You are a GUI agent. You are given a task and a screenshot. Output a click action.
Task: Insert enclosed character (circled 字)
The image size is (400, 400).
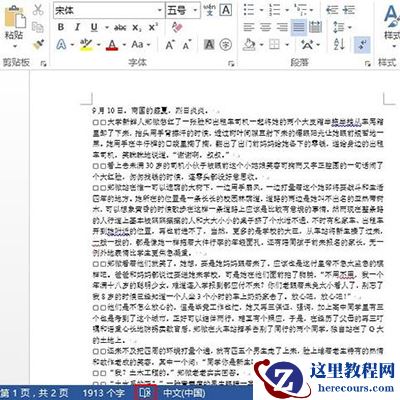click(226, 44)
